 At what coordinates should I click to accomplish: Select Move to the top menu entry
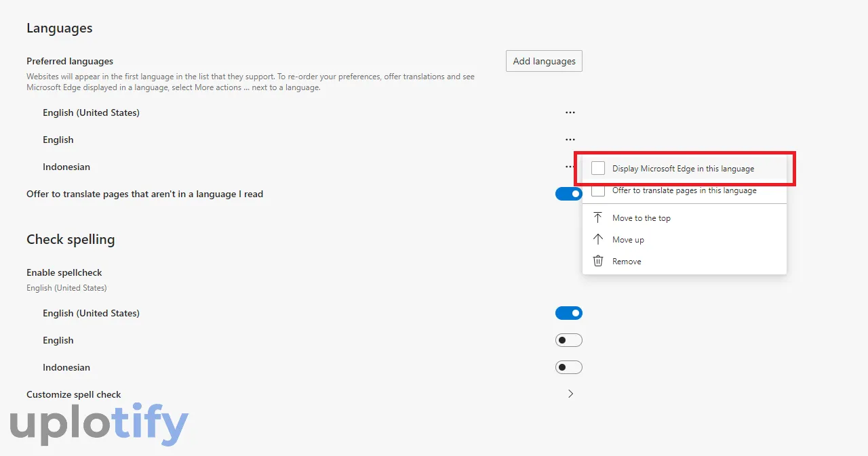[x=684, y=217]
